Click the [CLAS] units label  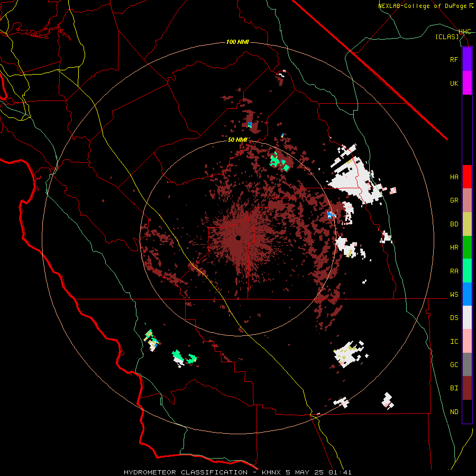(x=447, y=36)
